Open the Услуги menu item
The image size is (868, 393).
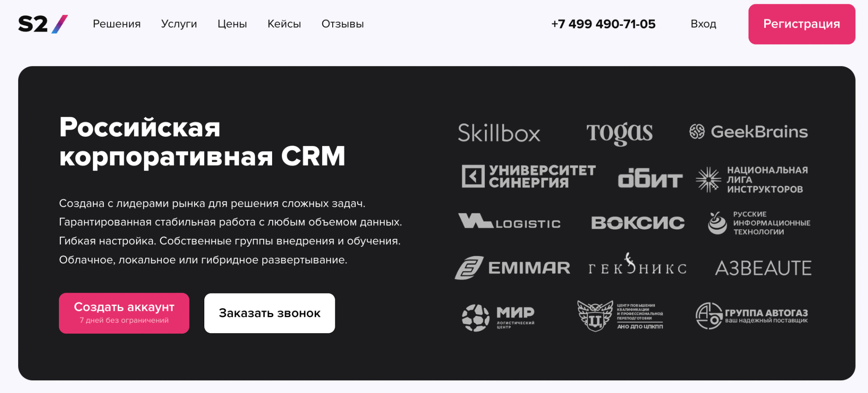(x=179, y=24)
